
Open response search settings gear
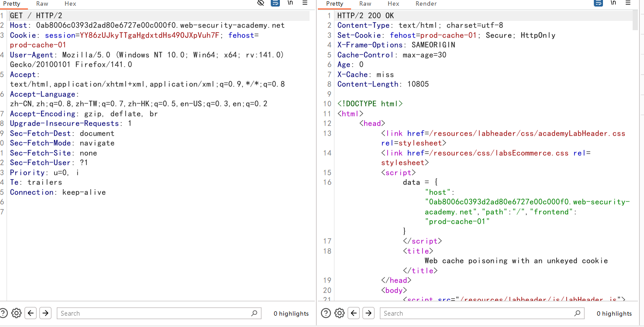click(x=339, y=313)
